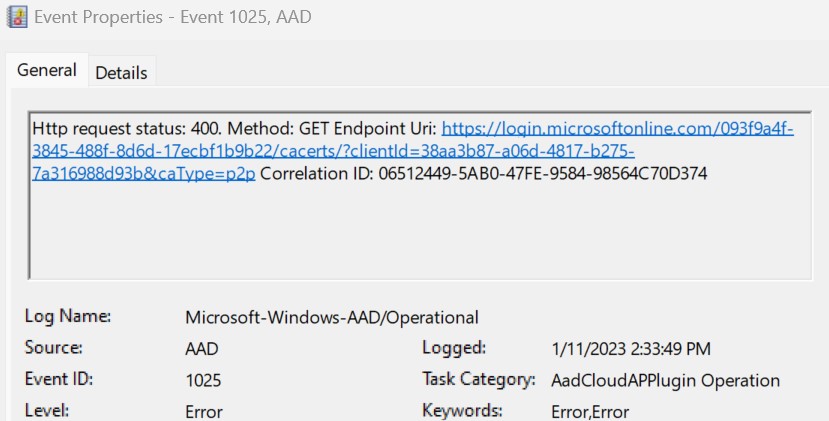Click the 1025 Event ID value

tap(203, 380)
